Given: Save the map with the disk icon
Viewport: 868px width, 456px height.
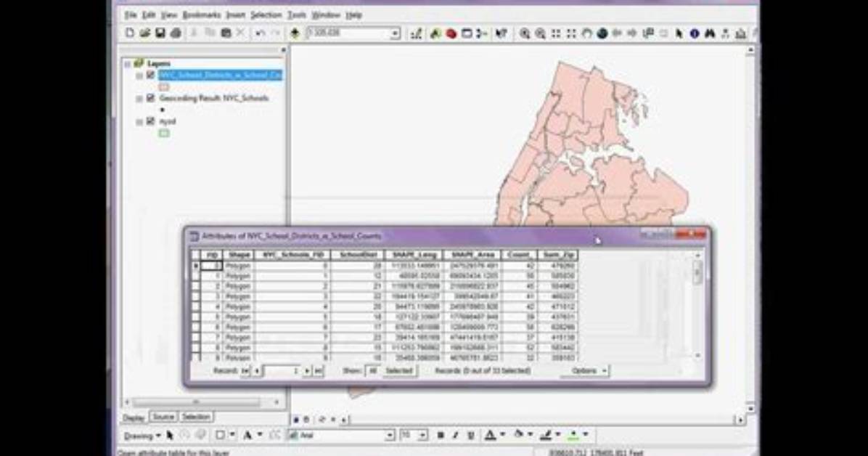Looking at the screenshot, I should click(160, 33).
